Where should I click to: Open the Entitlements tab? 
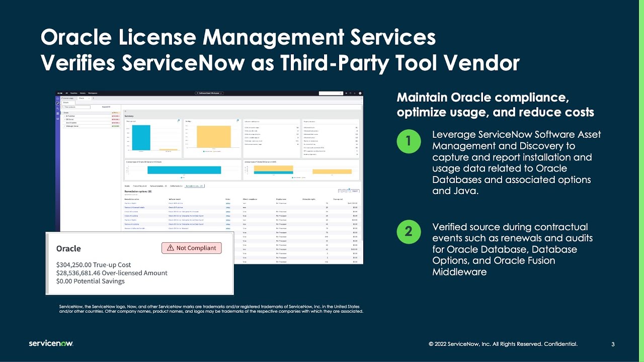click(x=176, y=186)
